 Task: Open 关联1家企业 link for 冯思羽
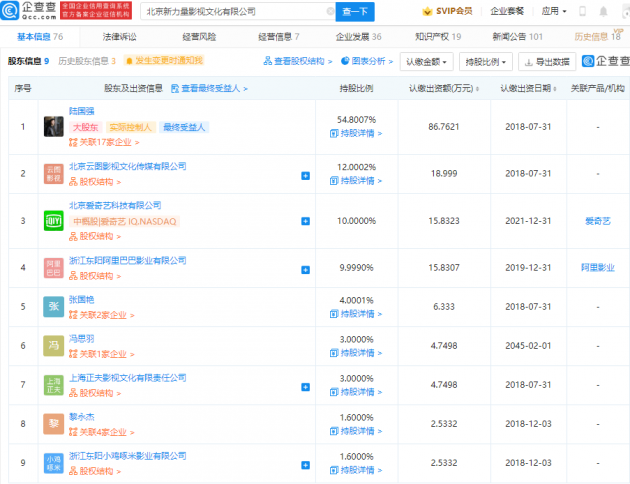coord(102,354)
